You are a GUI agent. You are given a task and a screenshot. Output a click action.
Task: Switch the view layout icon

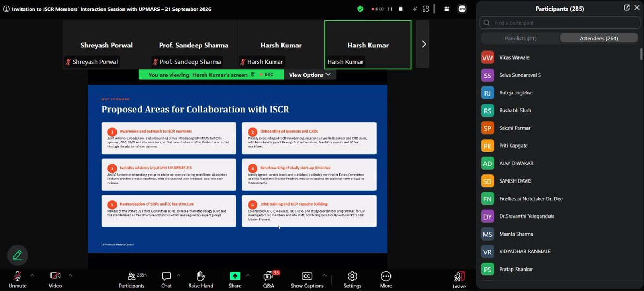(x=447, y=9)
